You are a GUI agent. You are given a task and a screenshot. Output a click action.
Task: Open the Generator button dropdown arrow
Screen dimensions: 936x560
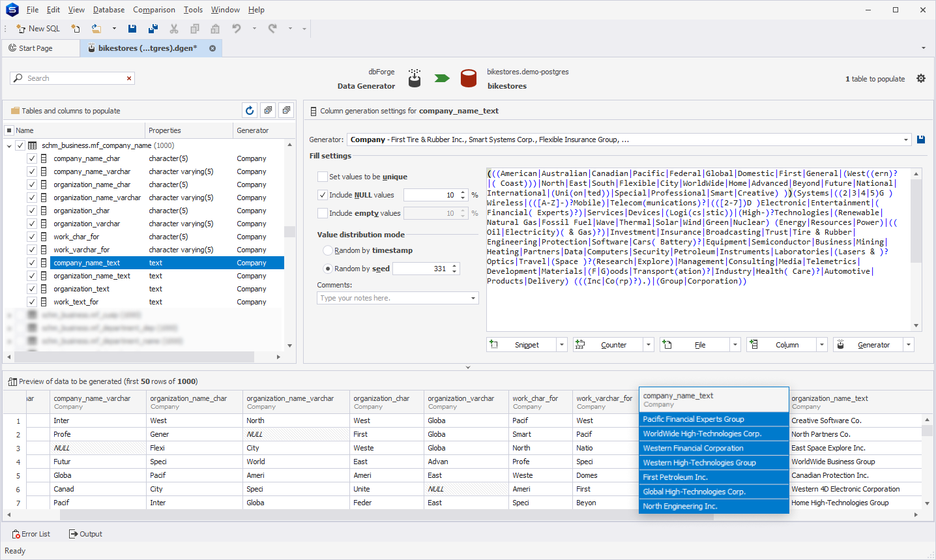909,345
